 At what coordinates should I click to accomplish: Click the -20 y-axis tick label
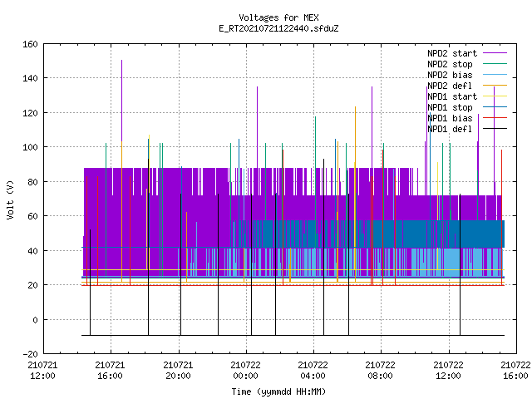click(x=30, y=354)
